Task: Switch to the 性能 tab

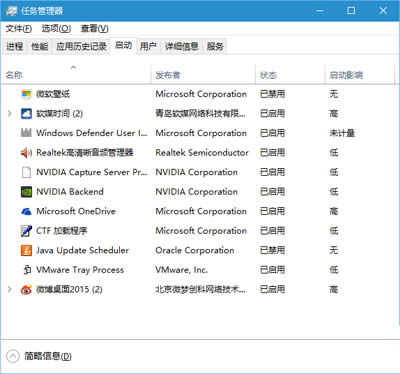Action: 40,46
